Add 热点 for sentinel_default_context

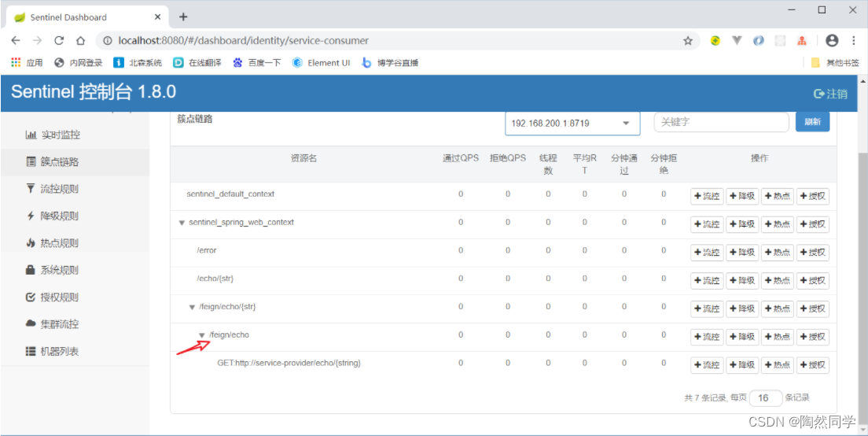click(x=778, y=196)
